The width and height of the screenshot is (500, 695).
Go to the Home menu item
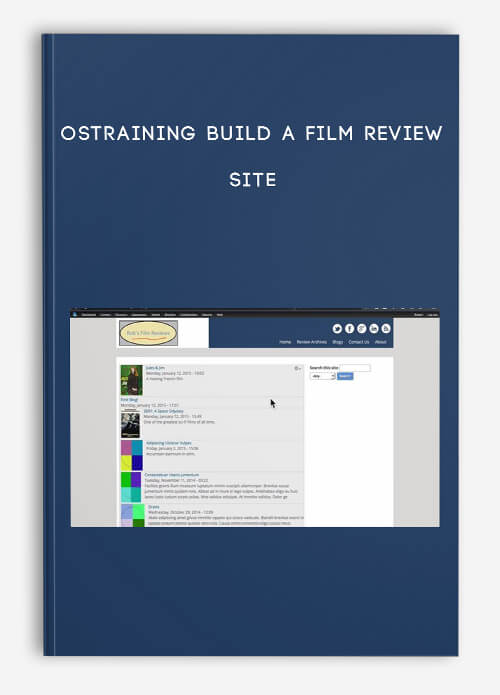point(285,342)
